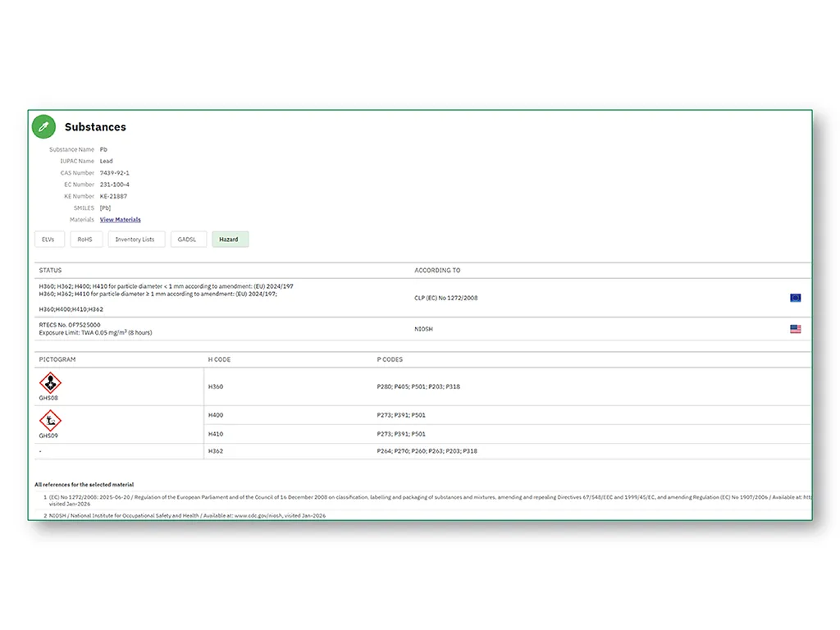Switch to the RoHS tab
The width and height of the screenshot is (840, 630).
pos(85,240)
